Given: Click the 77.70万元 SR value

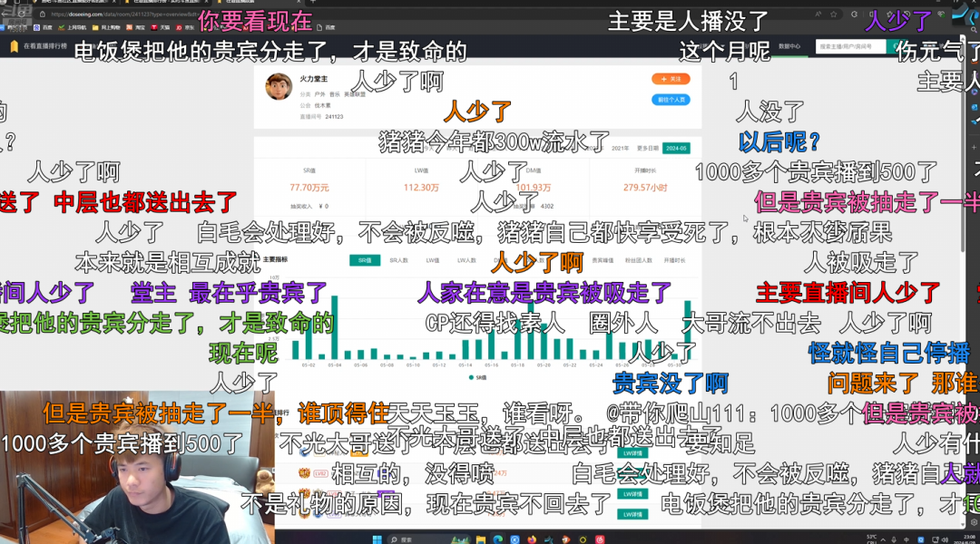Looking at the screenshot, I should [309, 188].
